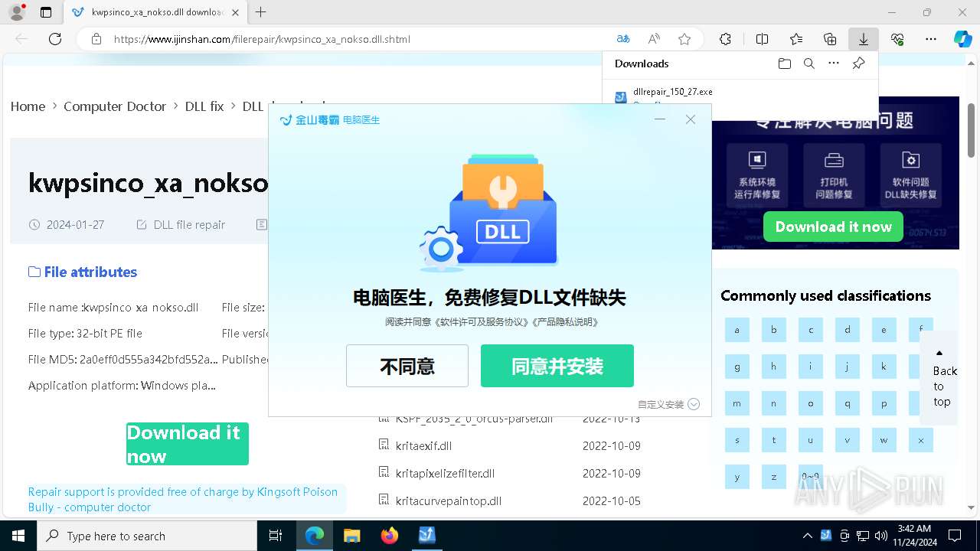Select classification letter j
Viewport: 980px width, 551px height.
coord(848,367)
